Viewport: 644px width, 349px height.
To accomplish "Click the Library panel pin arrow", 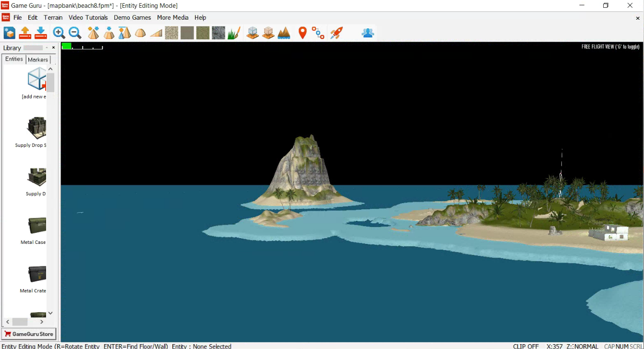I will (47, 48).
